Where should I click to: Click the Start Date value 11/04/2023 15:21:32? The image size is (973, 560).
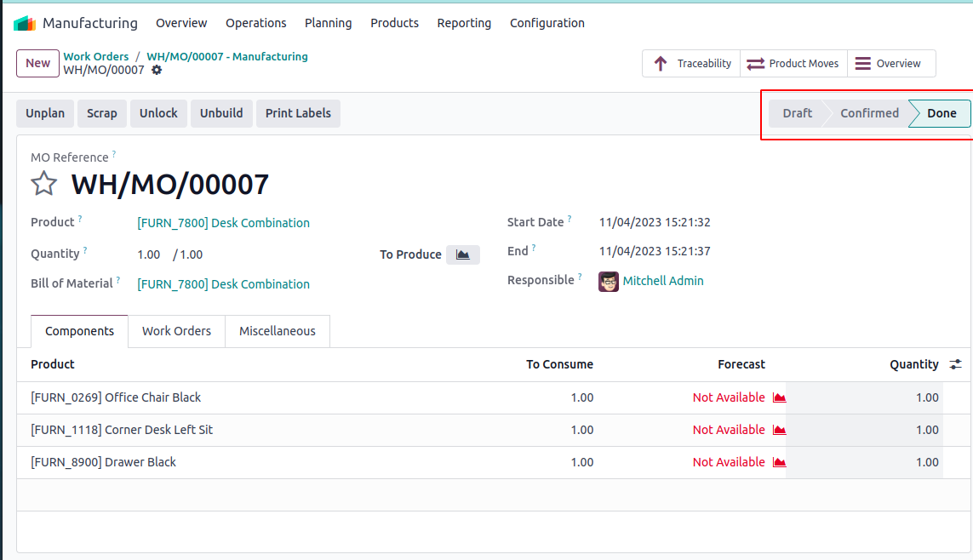point(655,222)
